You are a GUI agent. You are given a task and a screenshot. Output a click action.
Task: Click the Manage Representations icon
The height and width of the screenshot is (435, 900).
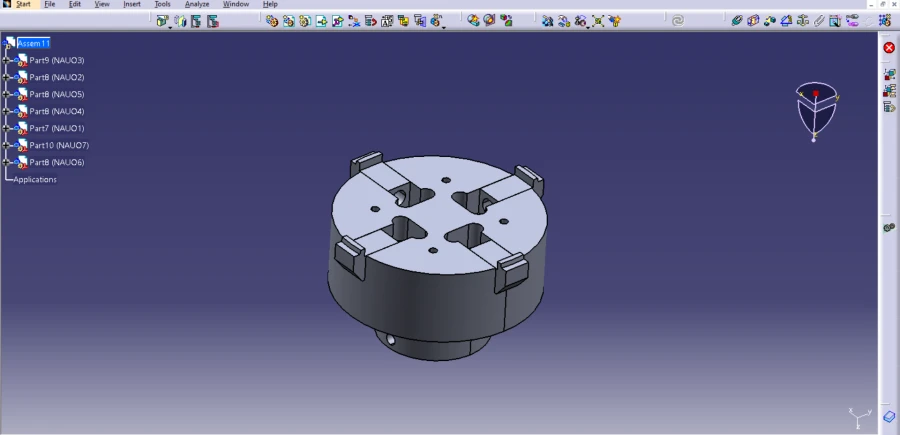tap(420, 21)
